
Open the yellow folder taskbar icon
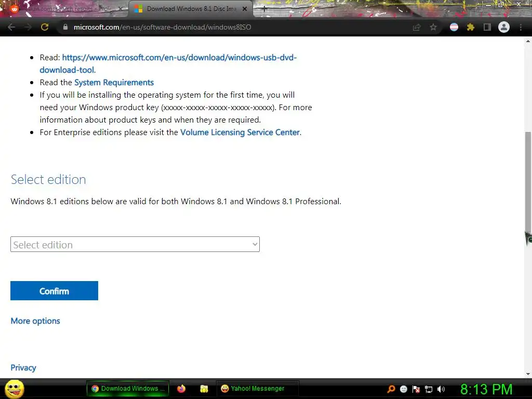(204, 389)
